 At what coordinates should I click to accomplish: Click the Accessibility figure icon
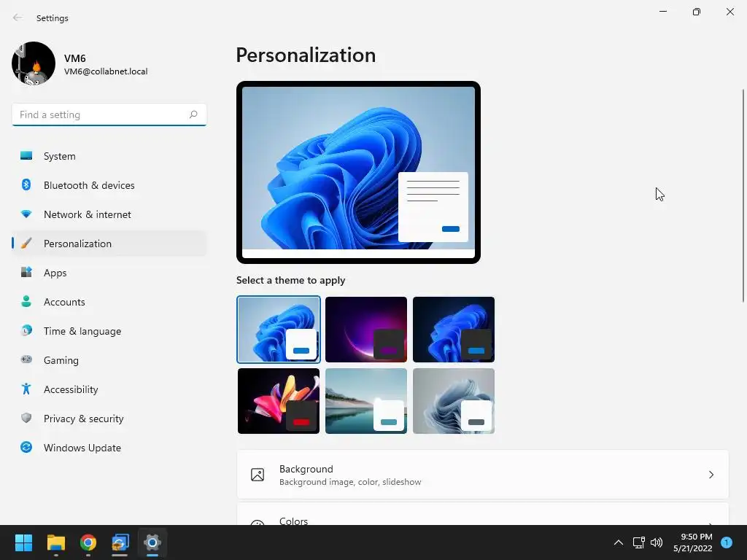[26, 389]
